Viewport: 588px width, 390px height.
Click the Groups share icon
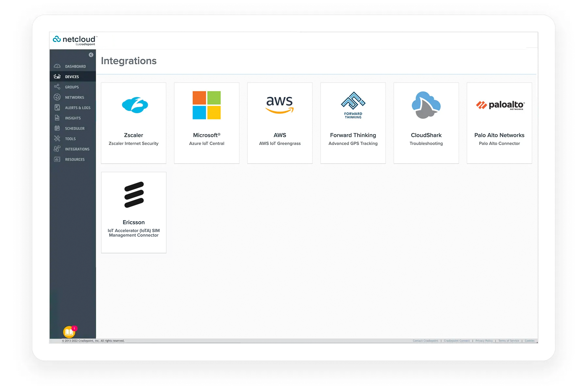57,87
